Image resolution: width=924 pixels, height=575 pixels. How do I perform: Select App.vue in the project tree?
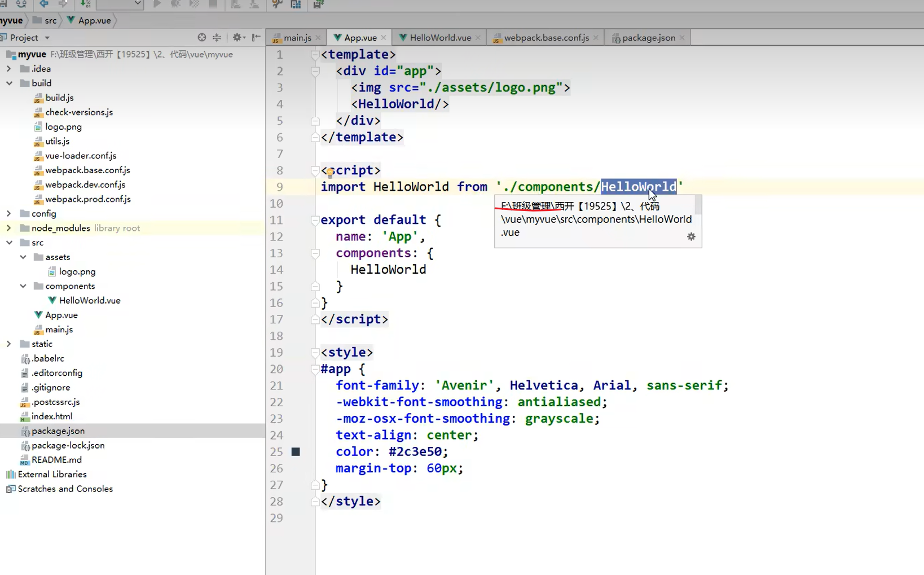pos(61,315)
